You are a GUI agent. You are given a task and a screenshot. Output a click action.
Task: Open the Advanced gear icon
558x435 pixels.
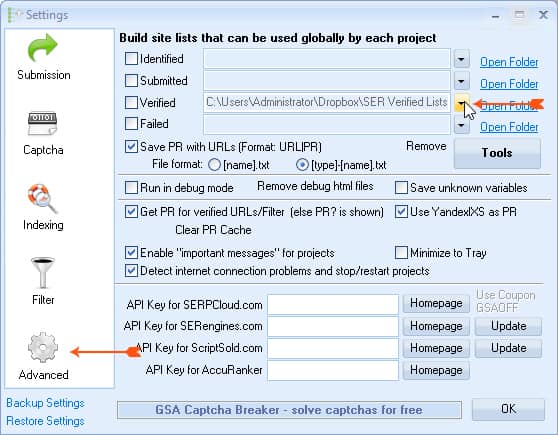click(x=43, y=347)
